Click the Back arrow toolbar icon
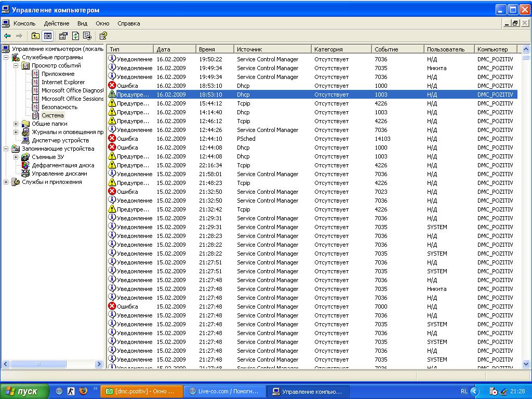Image resolution: width=532 pixels, height=399 pixels. pyautogui.click(x=7, y=36)
